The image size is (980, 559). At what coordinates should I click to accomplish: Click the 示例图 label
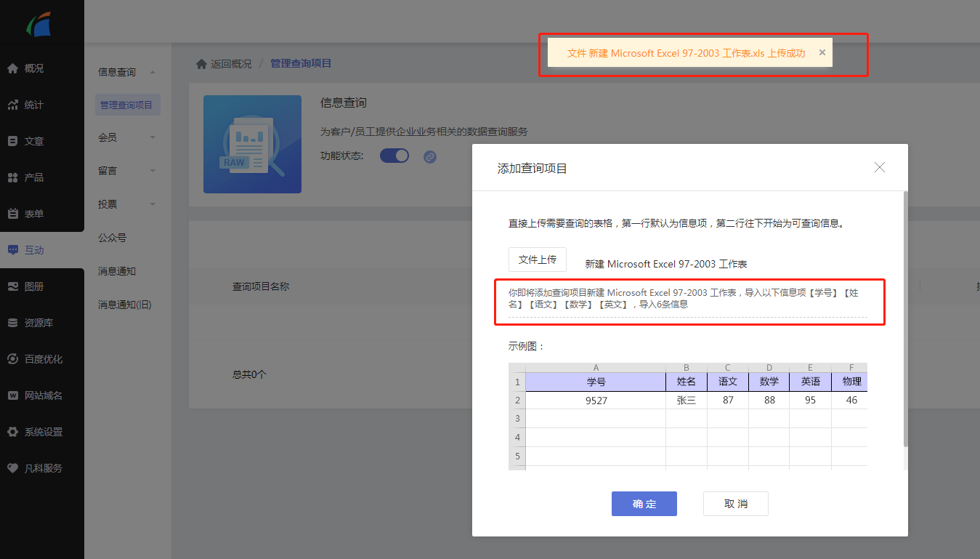pos(527,346)
